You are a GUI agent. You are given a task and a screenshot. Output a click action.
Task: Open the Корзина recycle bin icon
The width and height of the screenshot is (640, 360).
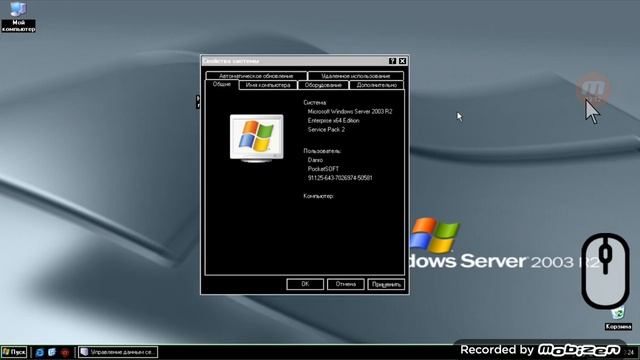(x=618, y=318)
